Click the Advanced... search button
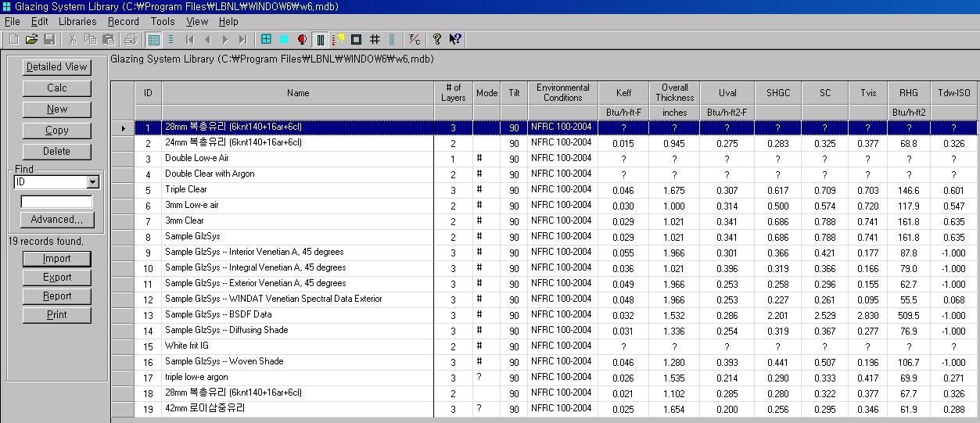The width and height of the screenshot is (980, 423). coord(57,220)
